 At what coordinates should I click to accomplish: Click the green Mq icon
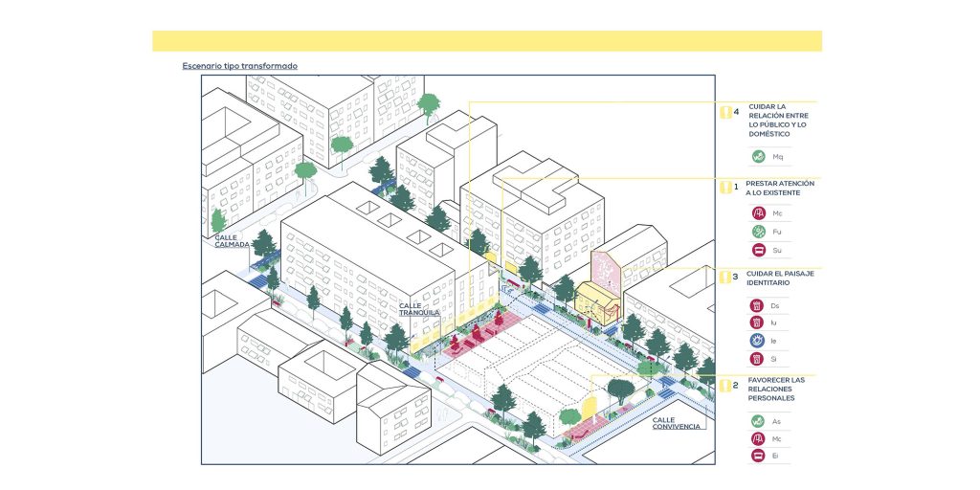(758, 156)
